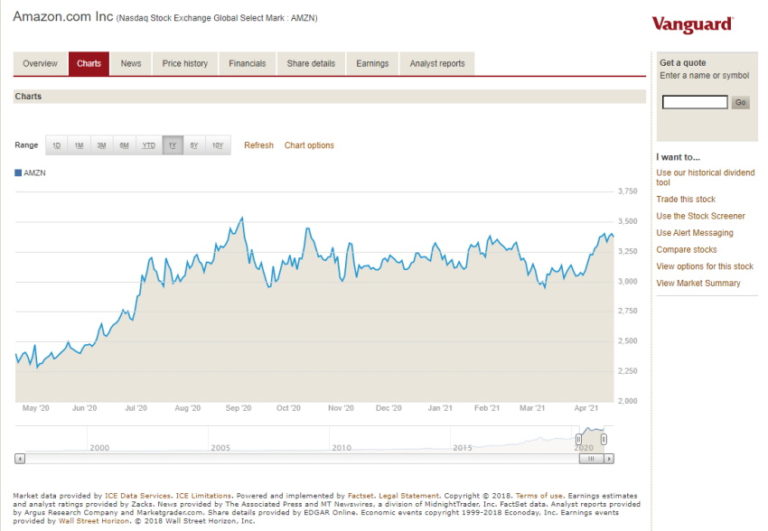Open the ICE Limitations link
Viewport: 768px width, 531px height.
(x=203, y=496)
